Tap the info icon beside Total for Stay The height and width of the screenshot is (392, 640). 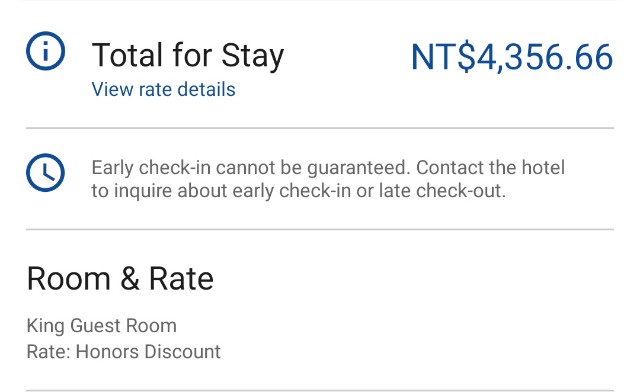pyautogui.click(x=45, y=51)
